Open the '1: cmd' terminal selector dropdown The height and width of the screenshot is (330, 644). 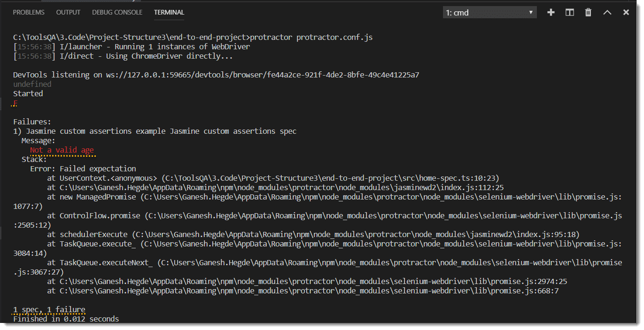click(x=489, y=12)
